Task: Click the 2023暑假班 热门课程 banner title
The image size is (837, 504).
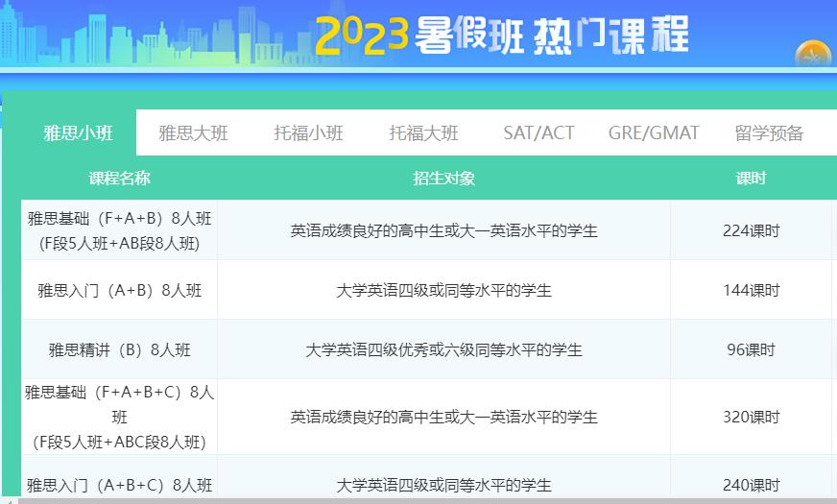Action: 502,36
